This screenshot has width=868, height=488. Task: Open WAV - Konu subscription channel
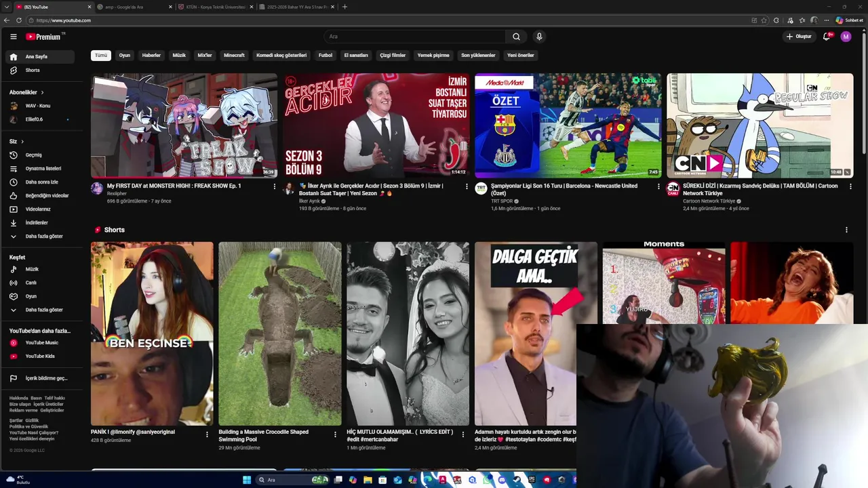tap(40, 106)
